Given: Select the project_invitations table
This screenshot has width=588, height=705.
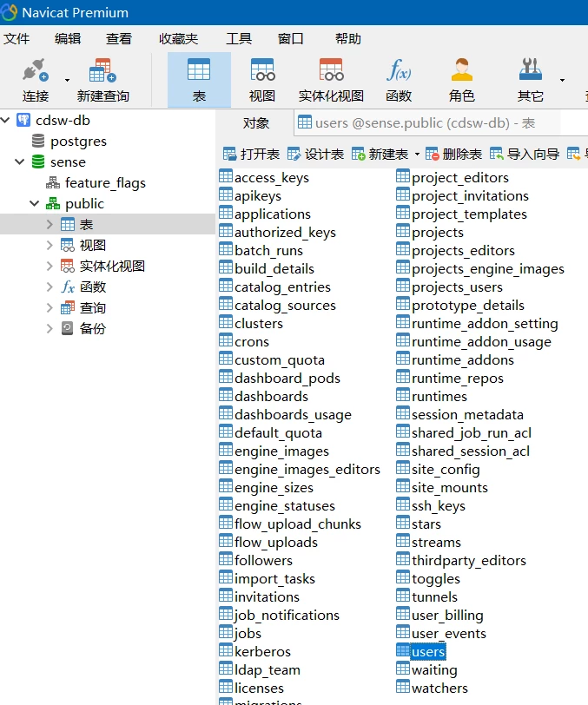Looking at the screenshot, I should pyautogui.click(x=462, y=196).
